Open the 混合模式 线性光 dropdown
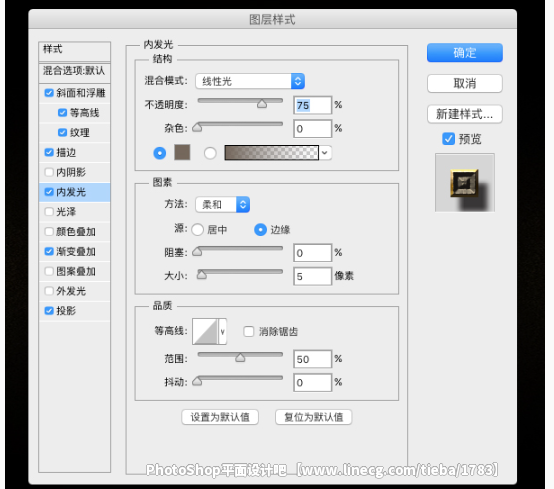554x489 pixels. pyautogui.click(x=250, y=81)
